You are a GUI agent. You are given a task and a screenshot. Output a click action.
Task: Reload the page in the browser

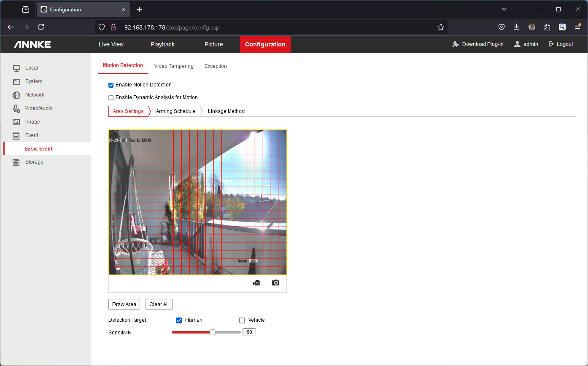point(41,27)
